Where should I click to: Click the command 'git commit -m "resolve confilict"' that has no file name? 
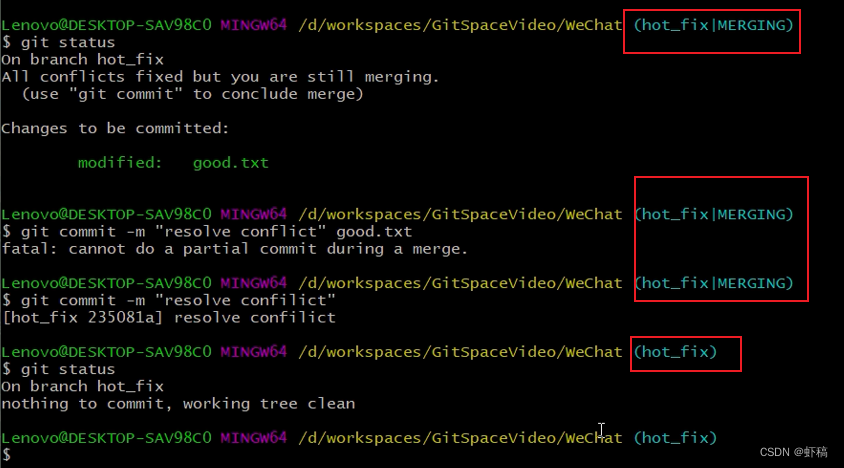click(178, 300)
